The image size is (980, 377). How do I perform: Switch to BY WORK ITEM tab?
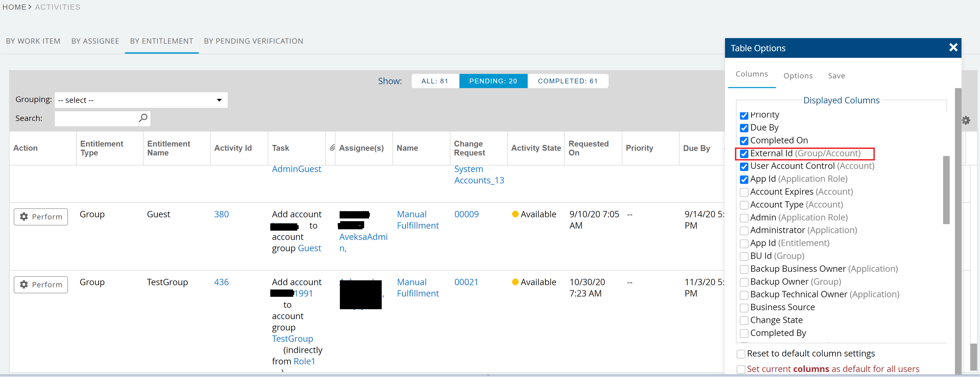(x=33, y=41)
